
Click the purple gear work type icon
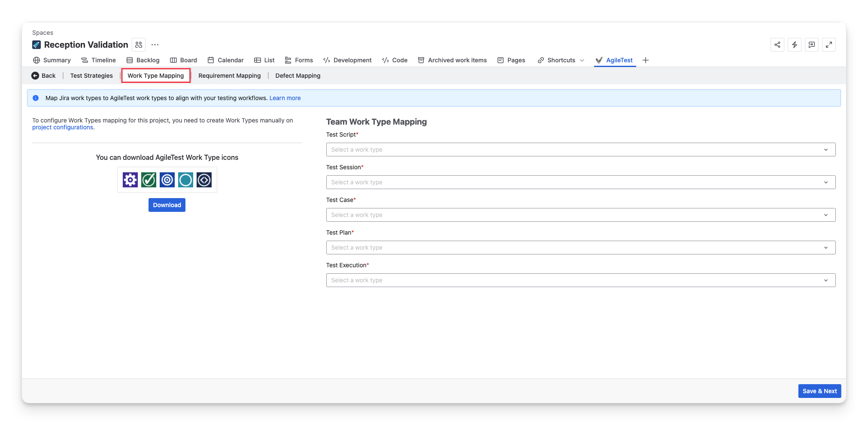(x=130, y=180)
